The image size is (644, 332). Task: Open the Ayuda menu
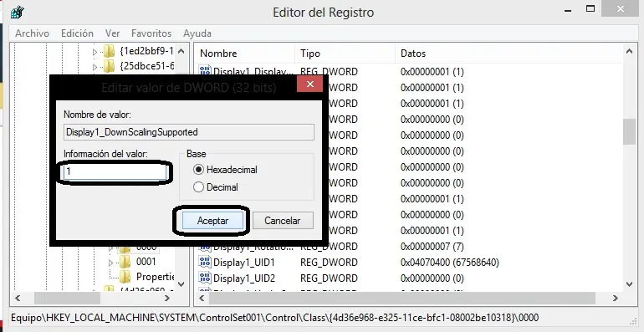tap(197, 33)
